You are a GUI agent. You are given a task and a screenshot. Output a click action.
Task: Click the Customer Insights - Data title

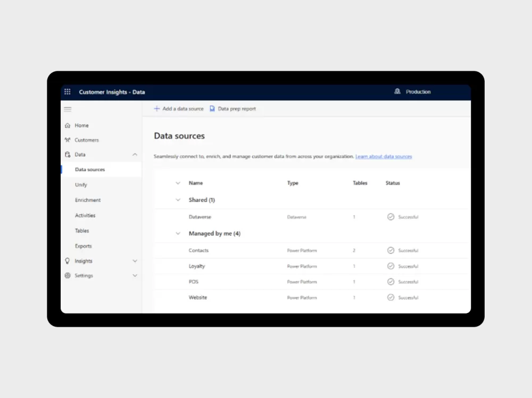112,92
